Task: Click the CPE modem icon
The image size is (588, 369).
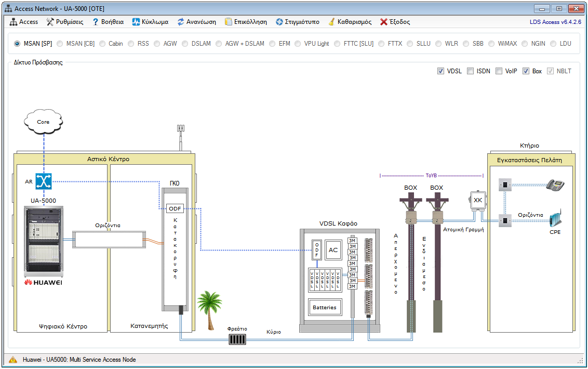Action: (555, 219)
